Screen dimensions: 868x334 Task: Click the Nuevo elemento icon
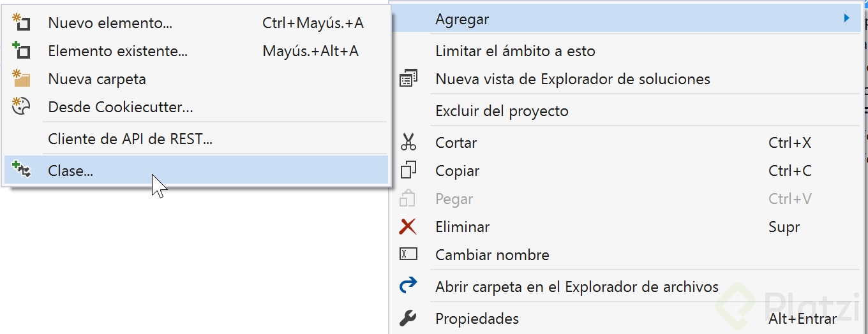click(x=22, y=23)
